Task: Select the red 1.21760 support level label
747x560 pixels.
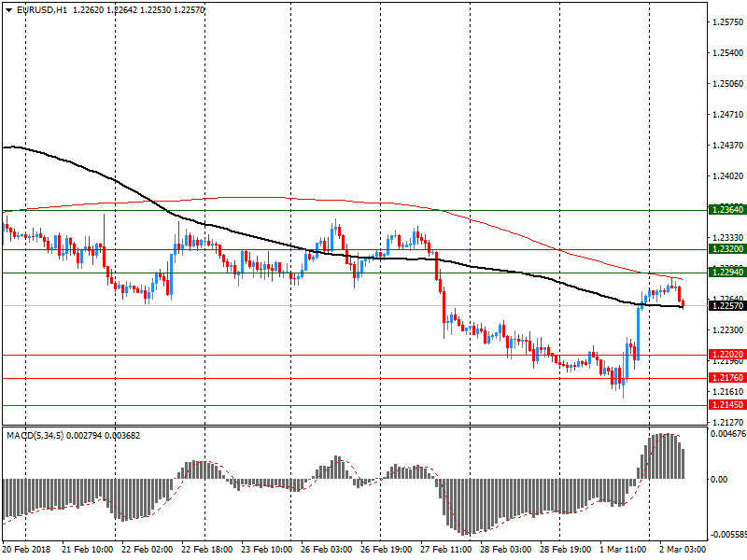Action: (x=726, y=377)
